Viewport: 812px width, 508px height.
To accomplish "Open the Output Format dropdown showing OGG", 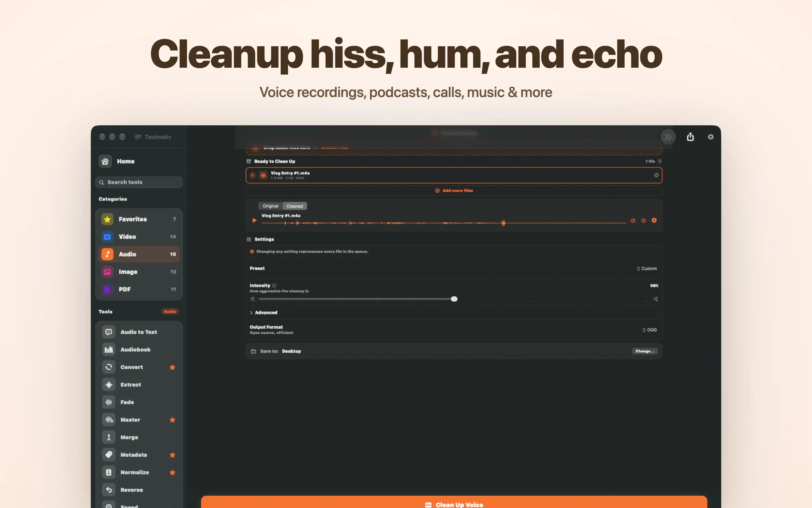I will 649,330.
